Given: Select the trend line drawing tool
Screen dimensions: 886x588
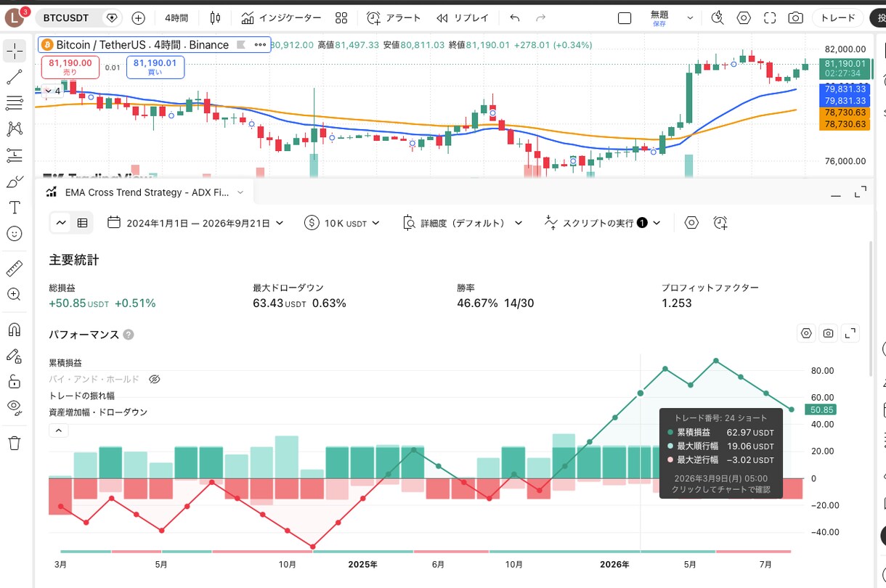Looking at the screenshot, I should tap(14, 76).
